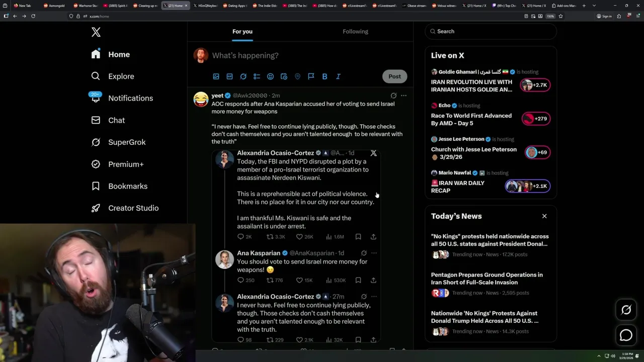
Task: Open Bookmarks in the sidebar
Action: (119, 186)
